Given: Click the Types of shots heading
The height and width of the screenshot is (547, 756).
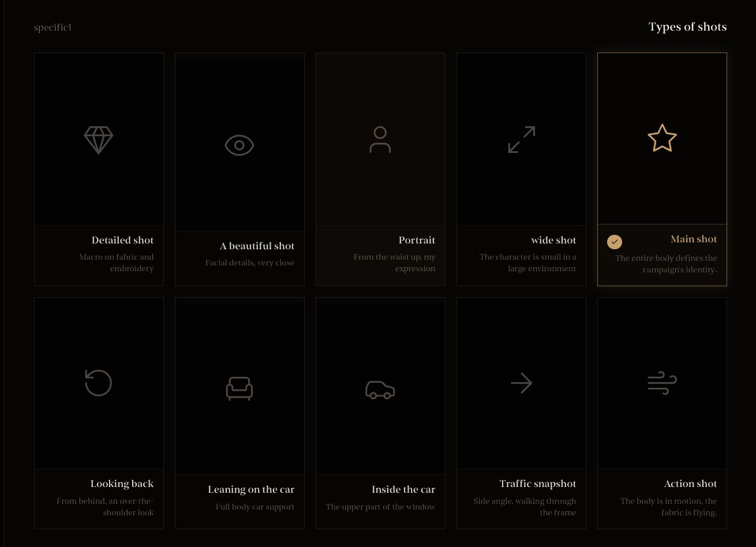Looking at the screenshot, I should coord(687,27).
